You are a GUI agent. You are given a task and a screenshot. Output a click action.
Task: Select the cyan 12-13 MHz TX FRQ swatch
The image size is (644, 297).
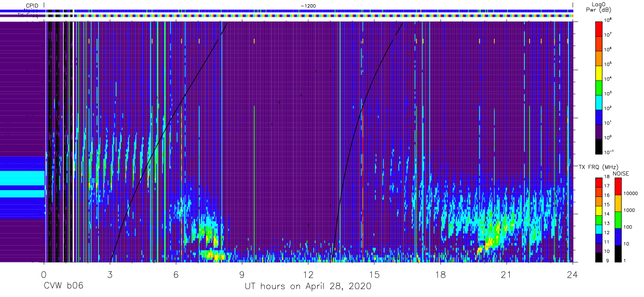click(x=599, y=228)
